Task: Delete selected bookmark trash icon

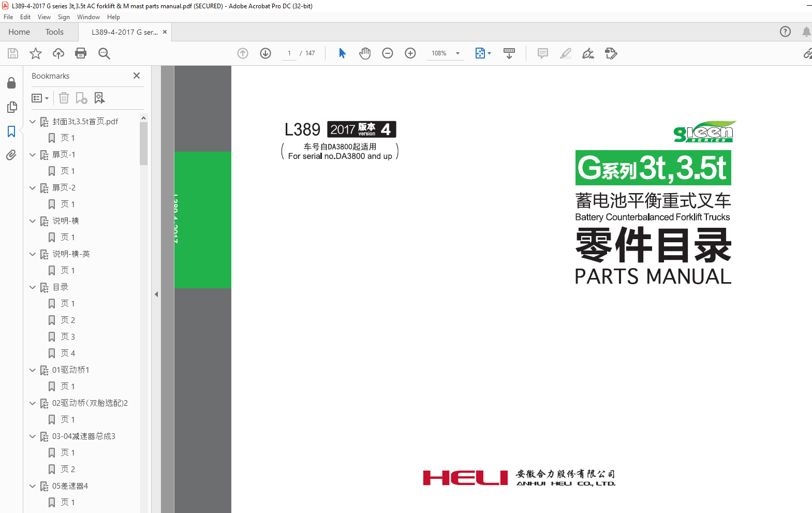Action: (64, 98)
